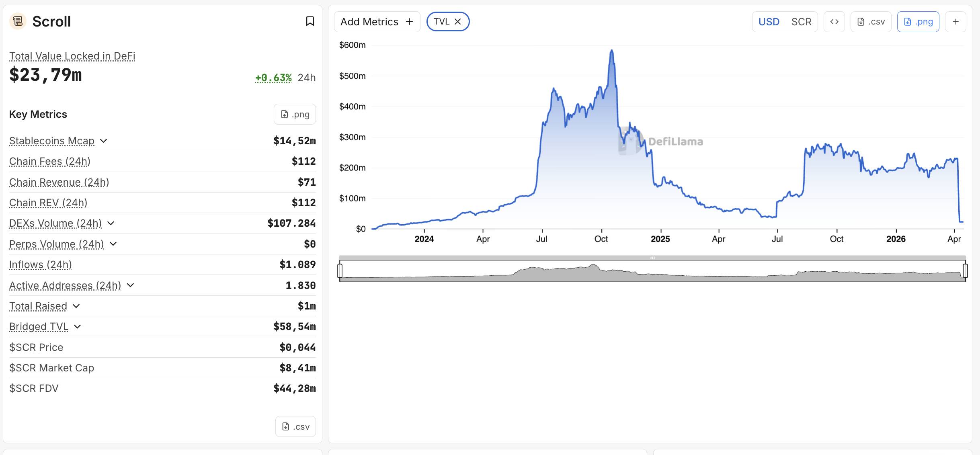Export the TVL chart as .csv
The height and width of the screenshot is (455, 980).
[871, 21]
